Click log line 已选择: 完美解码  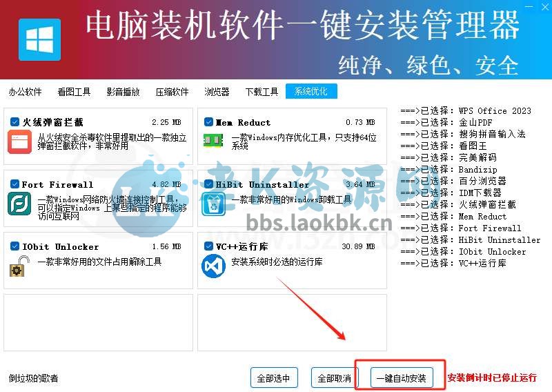click(x=448, y=157)
